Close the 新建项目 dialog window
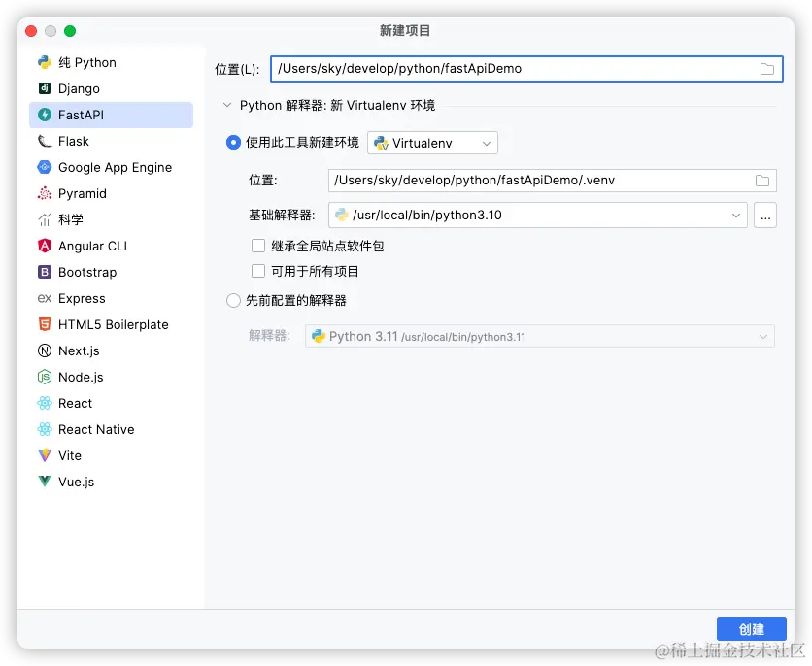The width and height of the screenshot is (812, 666). point(31,31)
